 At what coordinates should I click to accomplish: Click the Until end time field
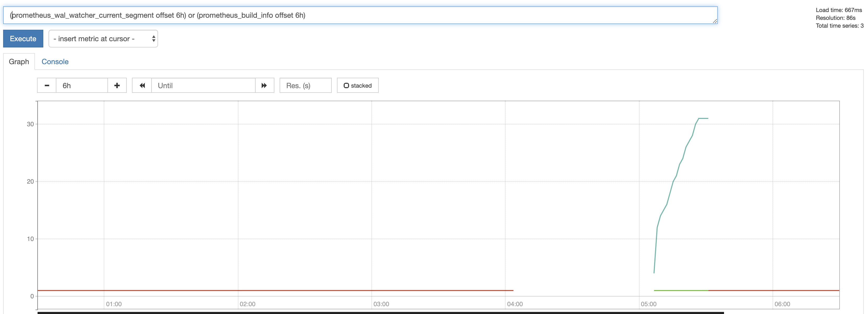[x=203, y=86]
